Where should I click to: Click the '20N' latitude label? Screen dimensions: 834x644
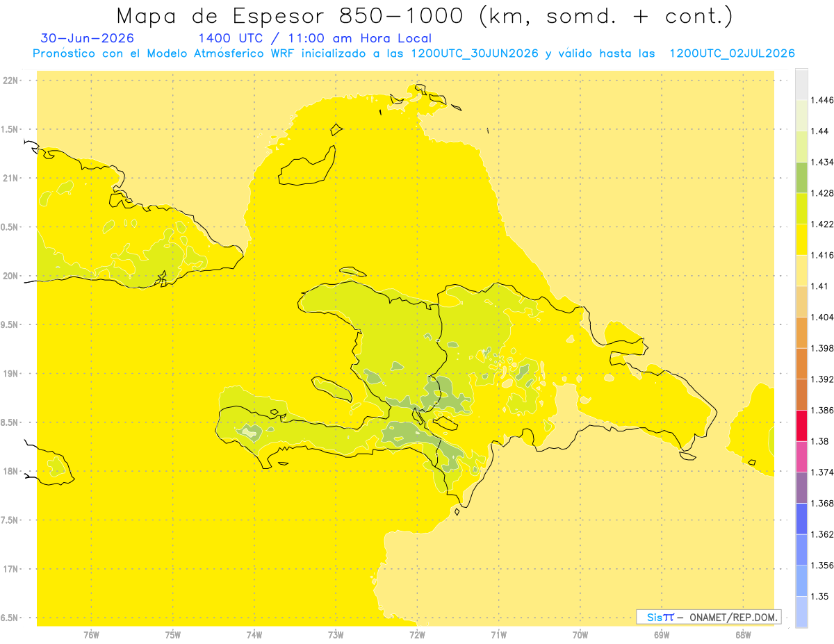point(10,276)
